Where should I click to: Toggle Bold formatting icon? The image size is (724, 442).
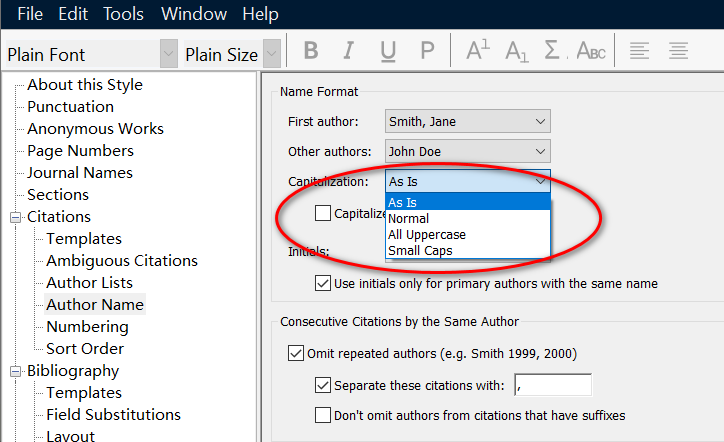click(x=311, y=51)
